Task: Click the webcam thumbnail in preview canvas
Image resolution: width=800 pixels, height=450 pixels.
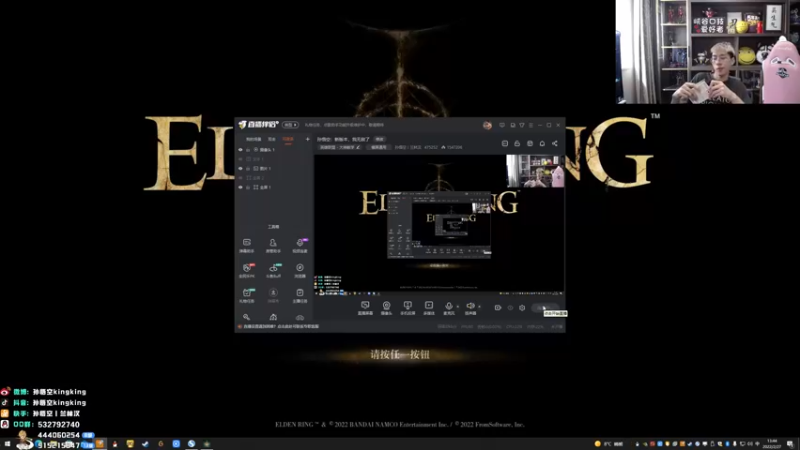Action: coord(535,171)
